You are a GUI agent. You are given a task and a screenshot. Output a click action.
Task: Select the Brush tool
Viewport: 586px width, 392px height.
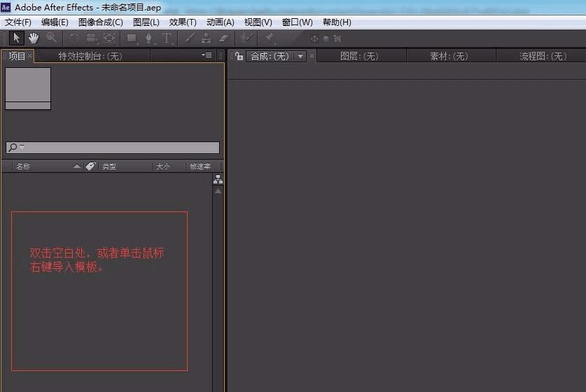pos(189,38)
